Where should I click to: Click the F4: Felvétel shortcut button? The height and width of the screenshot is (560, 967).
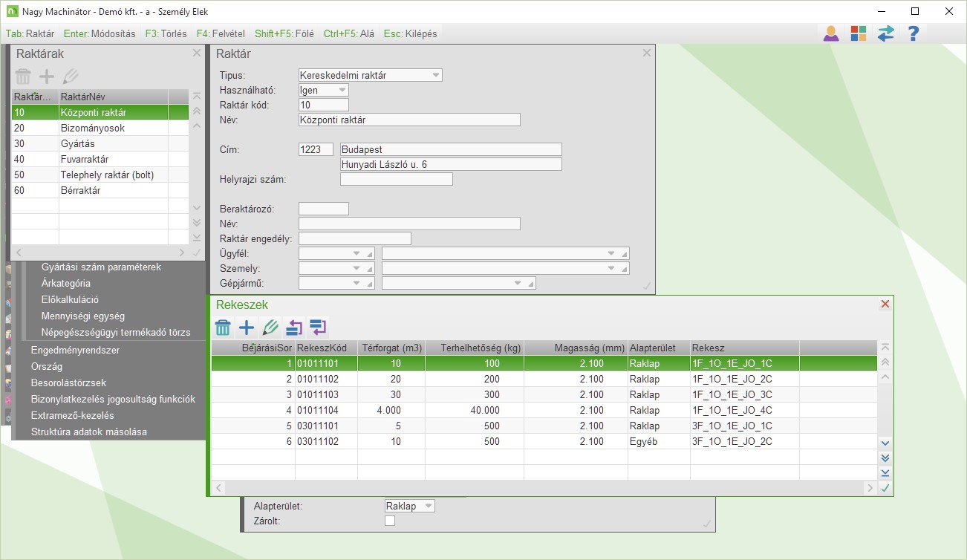pos(221,33)
